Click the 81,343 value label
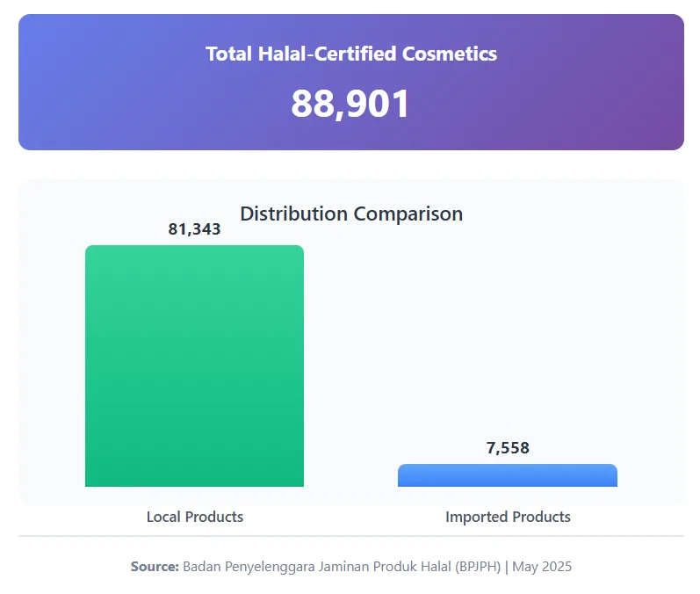The width and height of the screenshot is (700, 594). (x=194, y=229)
